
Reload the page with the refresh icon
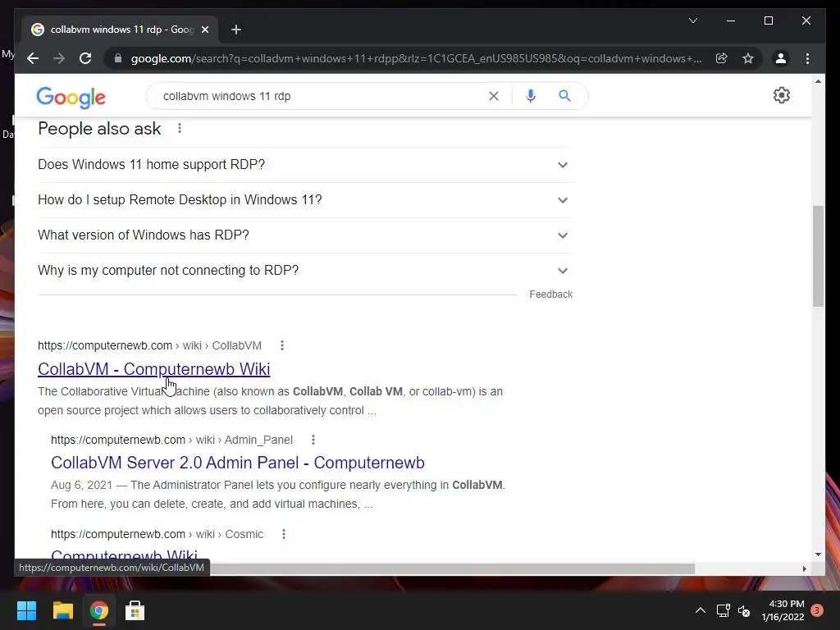85,58
